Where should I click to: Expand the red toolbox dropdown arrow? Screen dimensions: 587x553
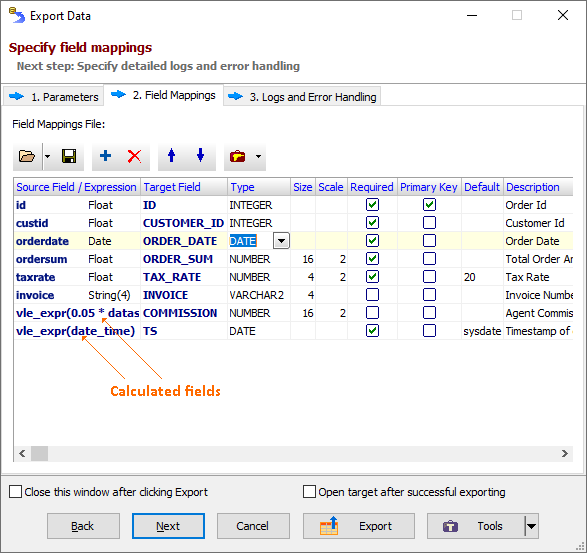pos(258,156)
